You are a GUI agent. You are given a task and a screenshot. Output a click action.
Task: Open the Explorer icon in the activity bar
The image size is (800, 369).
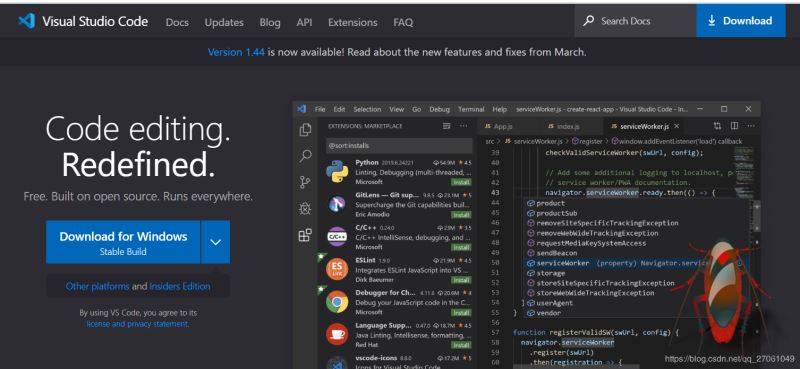(305, 130)
